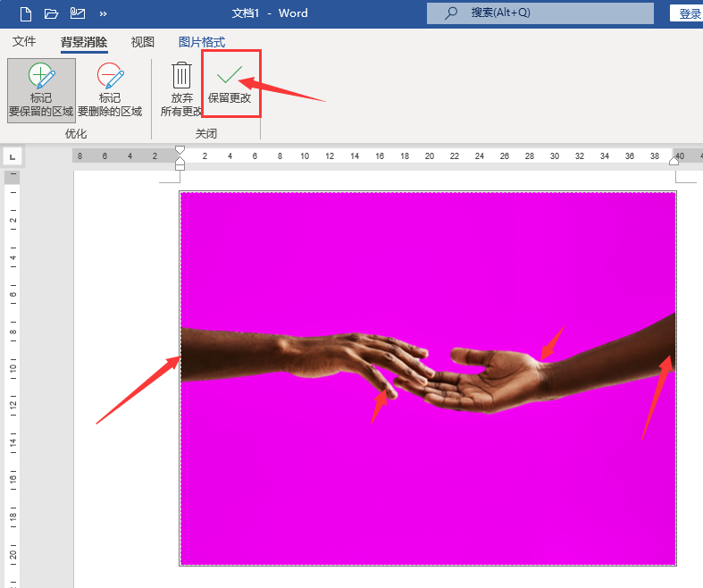This screenshot has height=588, width=703.
Task: Click the search box Alt+Q
Action: click(540, 13)
